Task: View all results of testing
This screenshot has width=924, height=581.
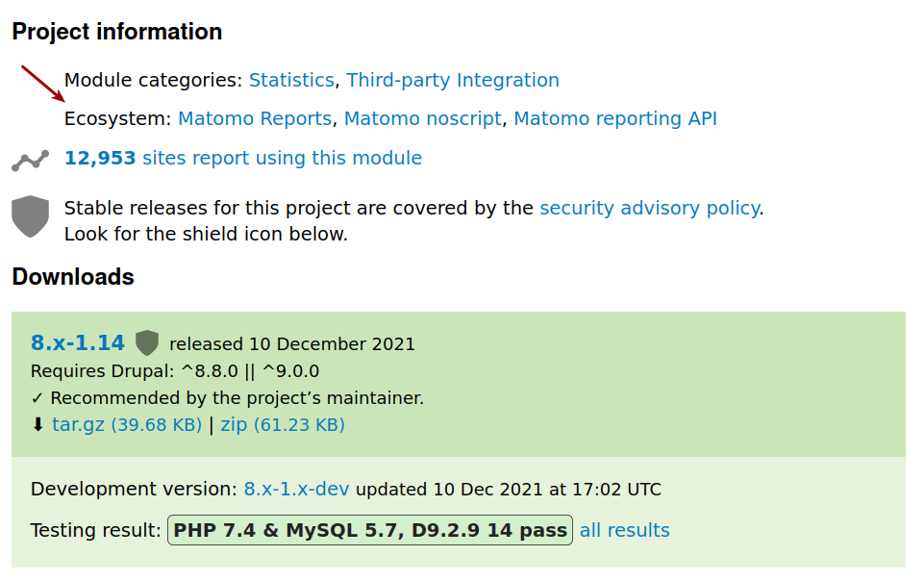Action: 625,530
